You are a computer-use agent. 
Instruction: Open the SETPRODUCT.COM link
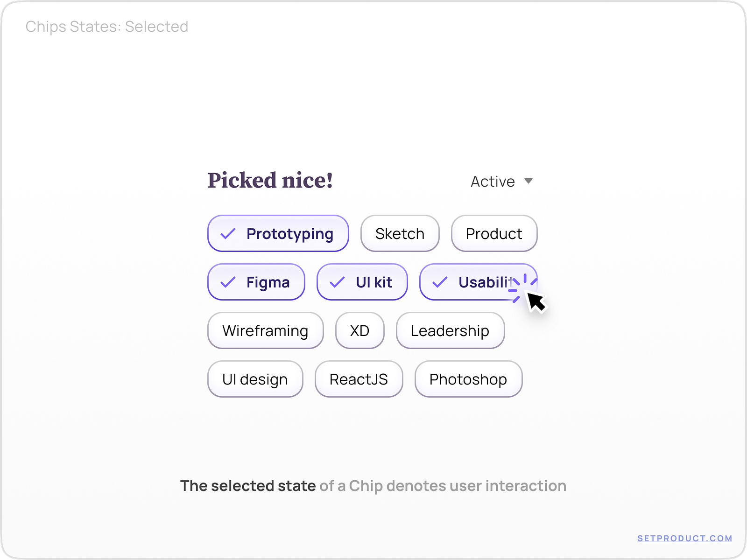[684, 538]
